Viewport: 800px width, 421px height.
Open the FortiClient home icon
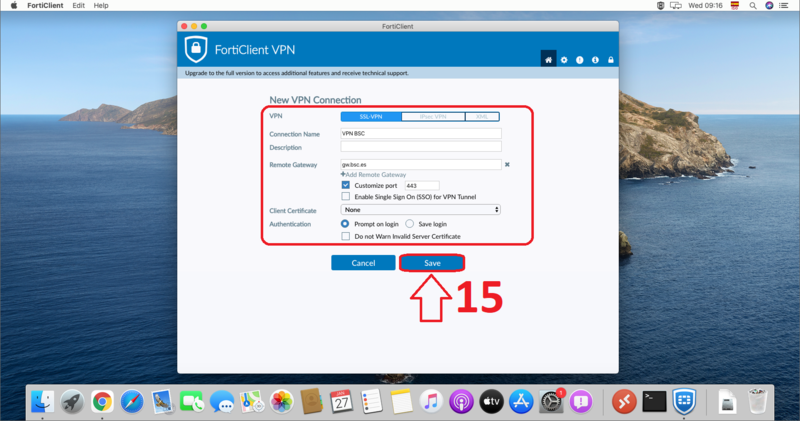tap(548, 60)
